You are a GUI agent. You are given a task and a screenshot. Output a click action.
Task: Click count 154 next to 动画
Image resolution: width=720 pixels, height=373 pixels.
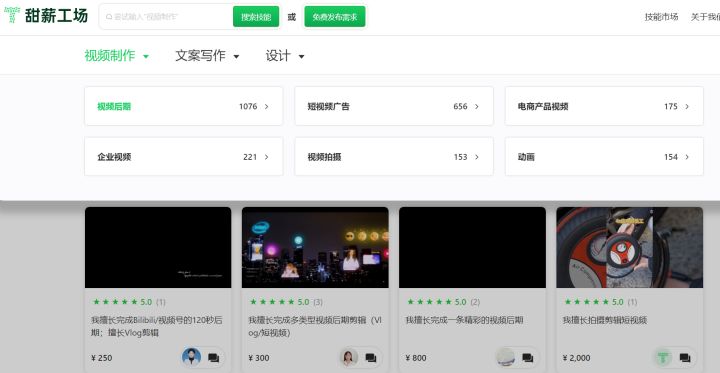(x=671, y=157)
